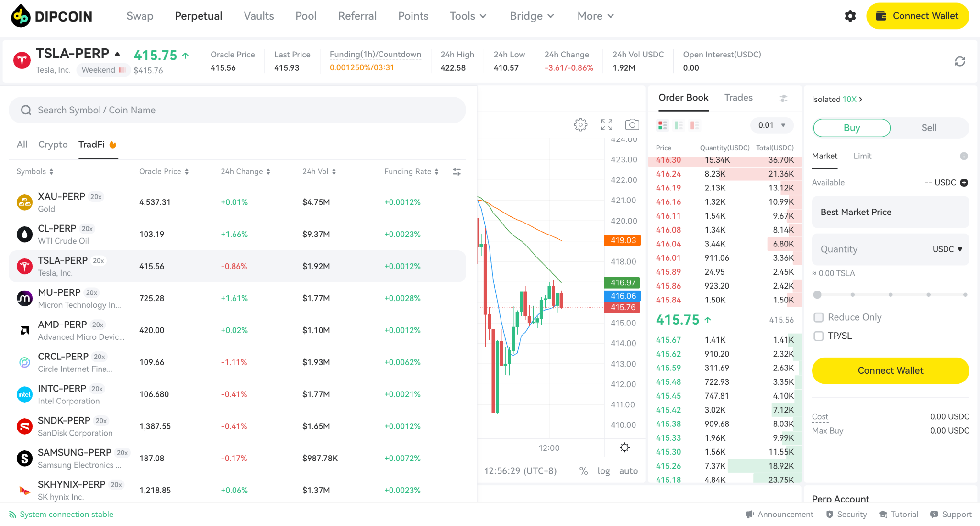Enable the TP/SL checkbox
Screen dimensions: 980x526
pyautogui.click(x=819, y=336)
